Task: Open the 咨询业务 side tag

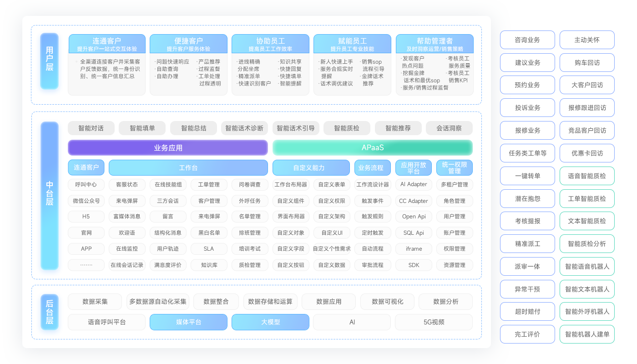Action: (527, 40)
